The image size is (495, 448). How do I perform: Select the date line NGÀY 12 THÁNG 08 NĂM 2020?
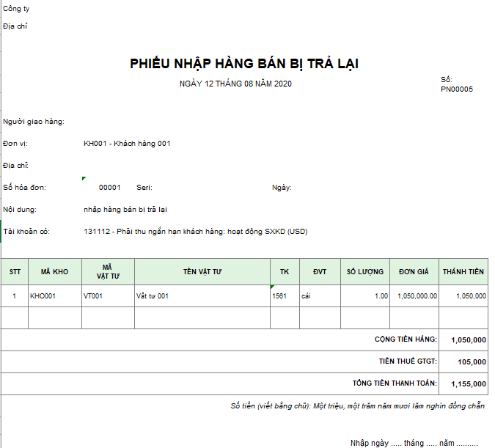pyautogui.click(x=235, y=84)
